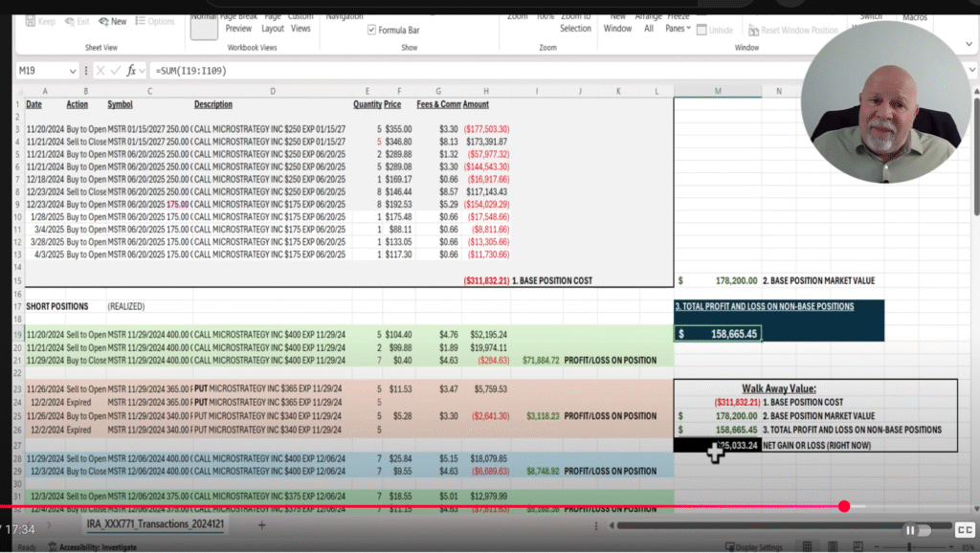The width and height of the screenshot is (980, 553).
Task: Click the Page Break Preview status bar icon
Action: coord(858,546)
